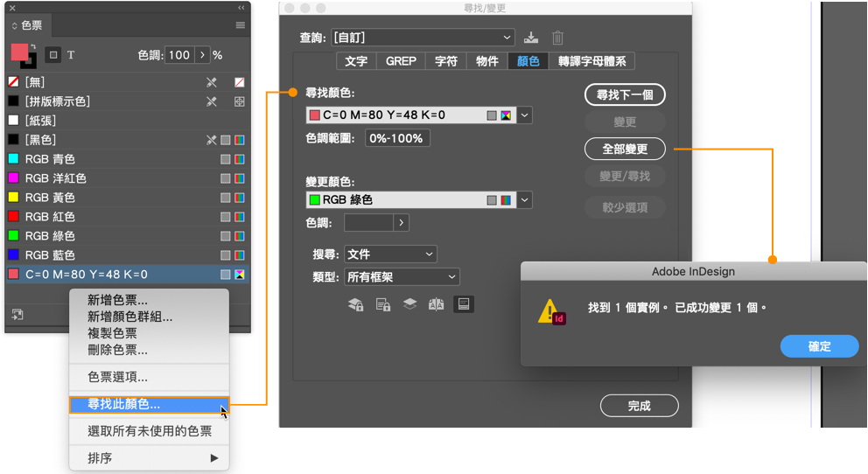Select the fill color proxy in Swatches panel
This screenshot has width=868, height=474.
tap(19, 52)
